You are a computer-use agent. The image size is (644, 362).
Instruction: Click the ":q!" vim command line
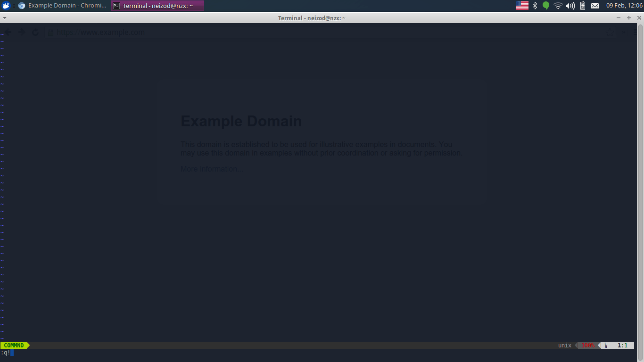point(5,353)
